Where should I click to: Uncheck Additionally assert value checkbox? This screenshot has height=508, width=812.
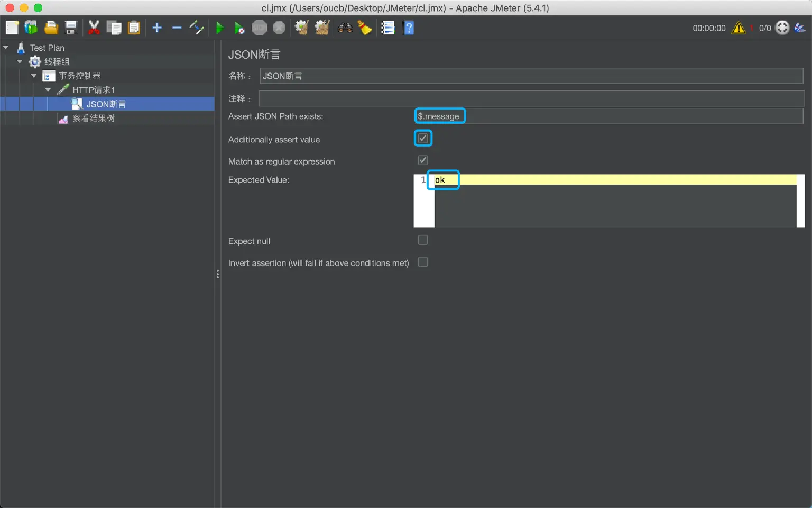click(x=423, y=139)
